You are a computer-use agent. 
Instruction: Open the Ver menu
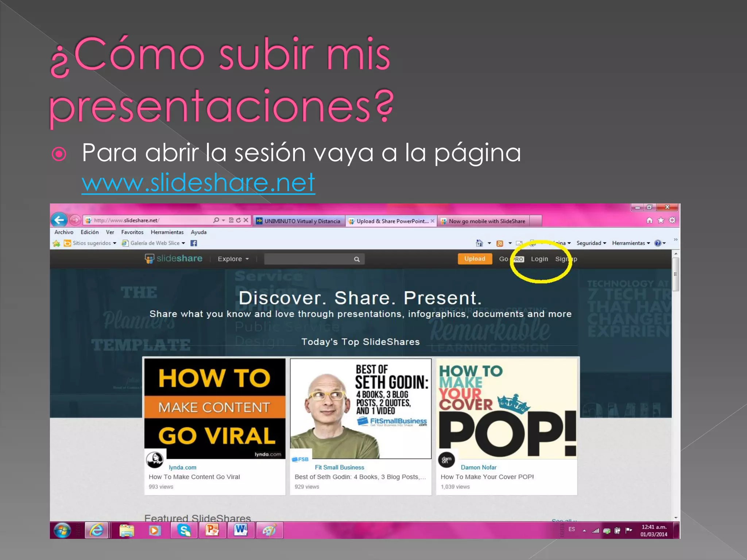[110, 232]
